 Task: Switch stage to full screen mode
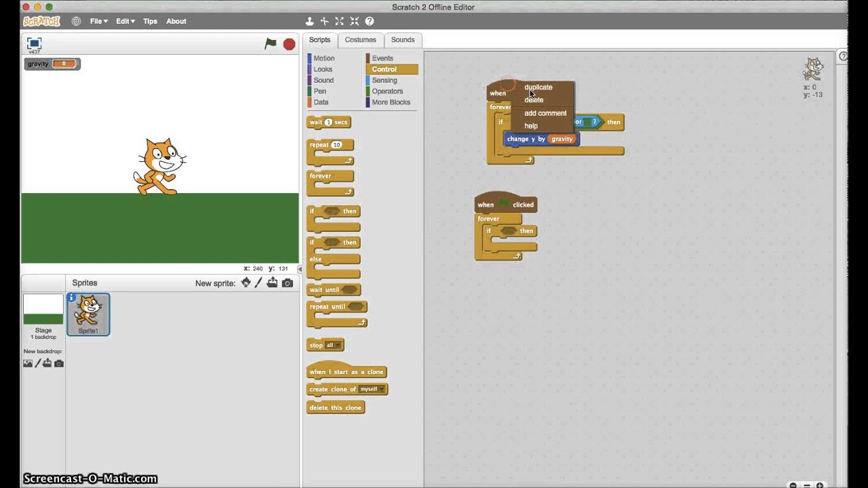click(33, 43)
